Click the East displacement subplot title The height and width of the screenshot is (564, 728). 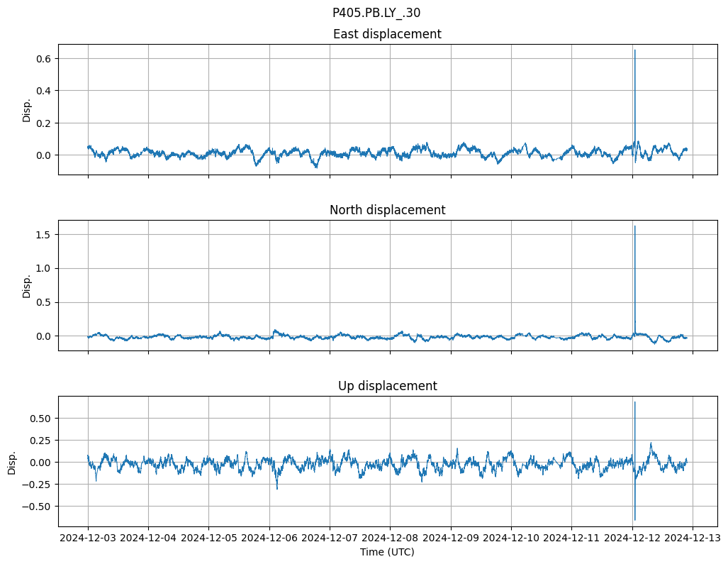click(x=387, y=34)
